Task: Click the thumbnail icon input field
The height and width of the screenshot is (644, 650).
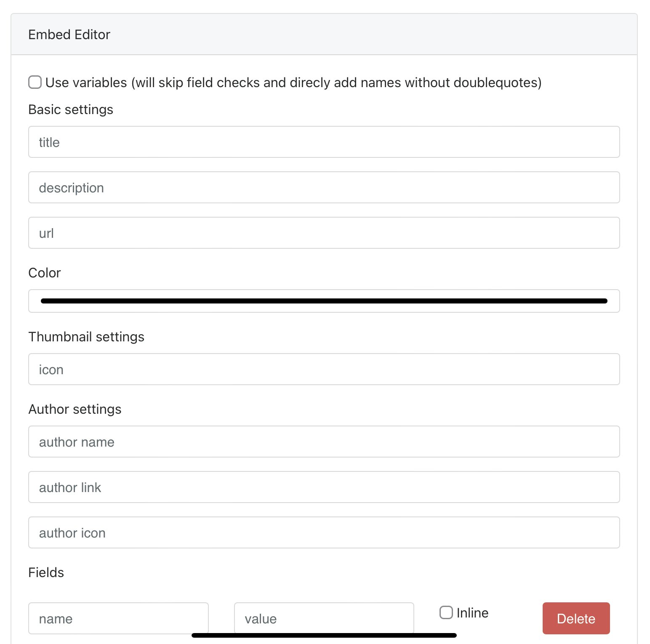Action: click(324, 369)
